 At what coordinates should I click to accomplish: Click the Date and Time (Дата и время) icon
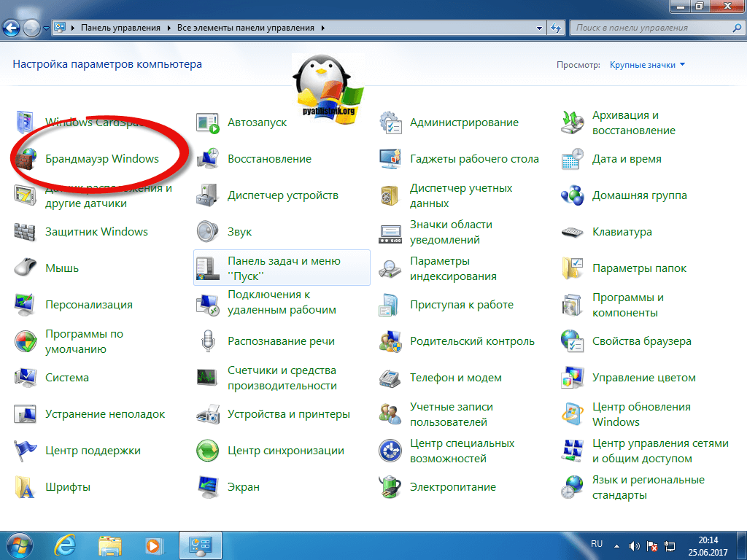coord(573,159)
